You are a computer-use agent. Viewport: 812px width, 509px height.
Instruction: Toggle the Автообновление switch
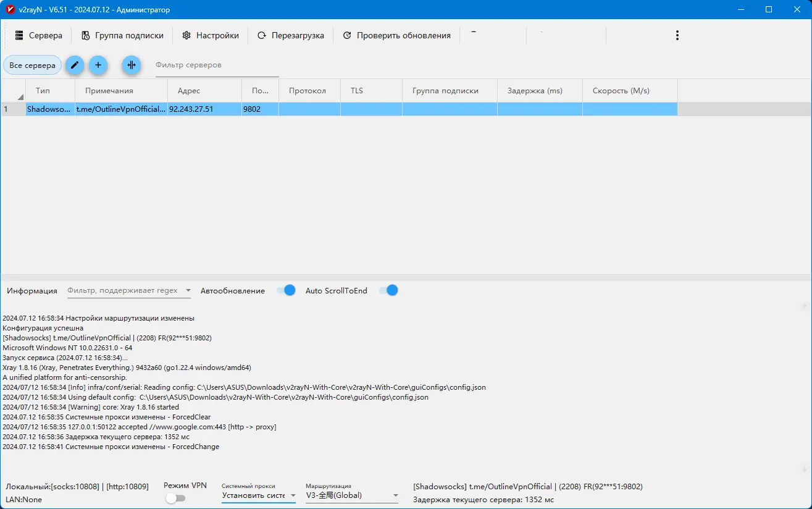(286, 290)
